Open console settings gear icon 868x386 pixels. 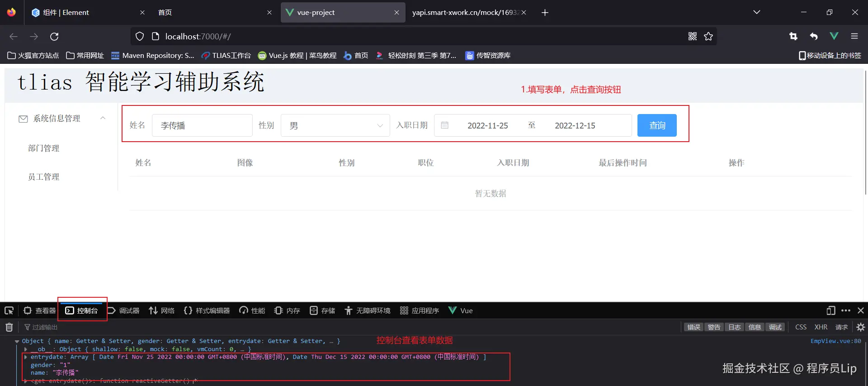coord(861,327)
